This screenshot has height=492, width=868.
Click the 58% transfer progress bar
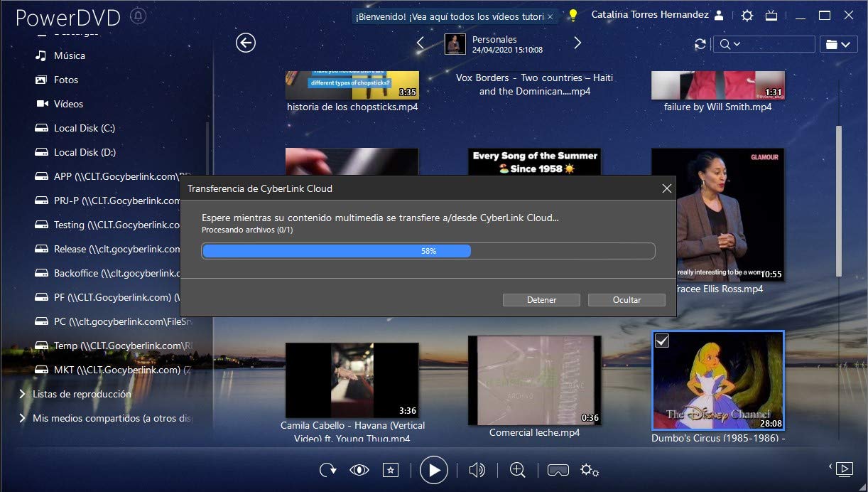[428, 251]
